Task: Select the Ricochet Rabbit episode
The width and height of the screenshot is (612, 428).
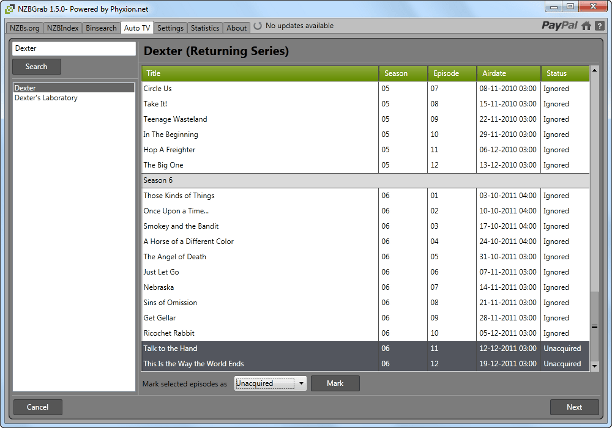Action: (365, 333)
